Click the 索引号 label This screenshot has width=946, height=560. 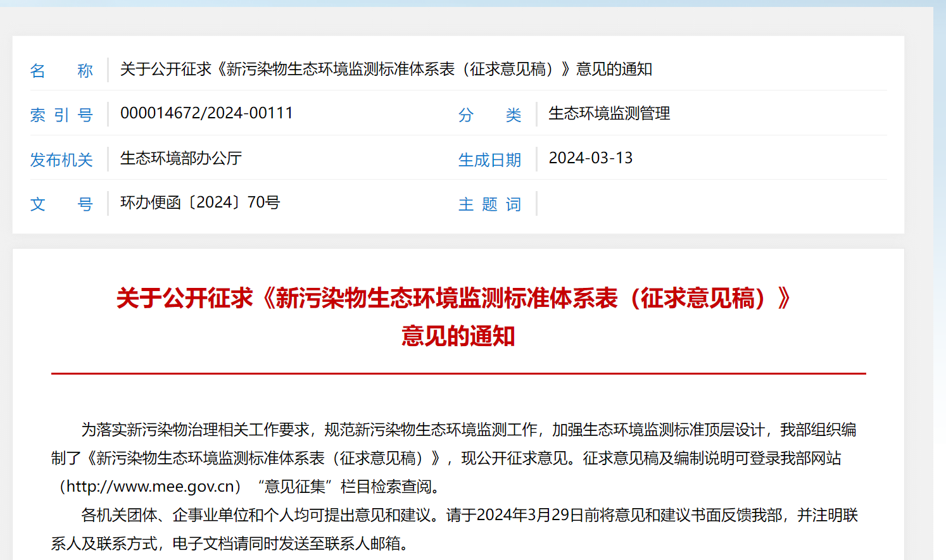click(x=61, y=115)
